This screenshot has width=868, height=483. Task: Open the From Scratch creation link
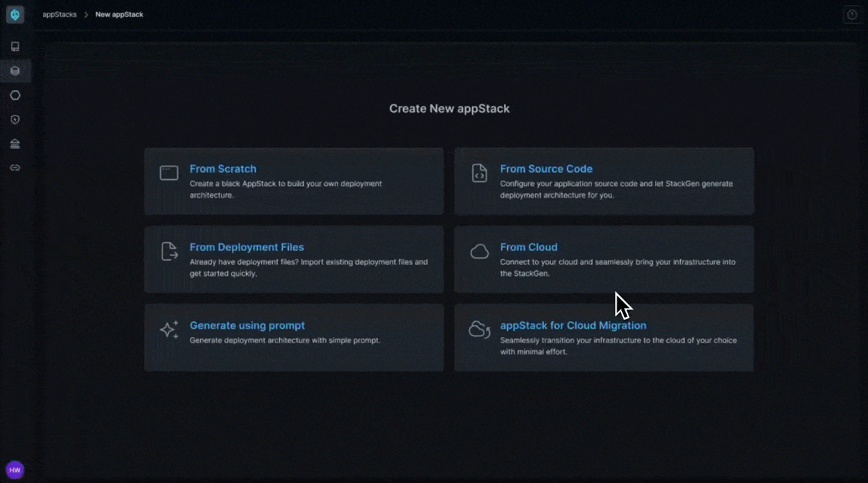tap(223, 169)
